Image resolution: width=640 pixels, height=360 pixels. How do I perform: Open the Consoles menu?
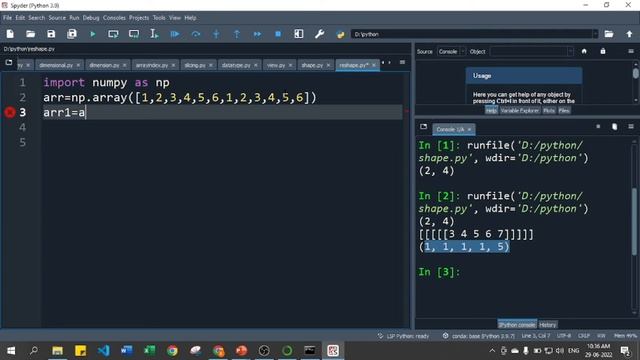(x=114, y=18)
